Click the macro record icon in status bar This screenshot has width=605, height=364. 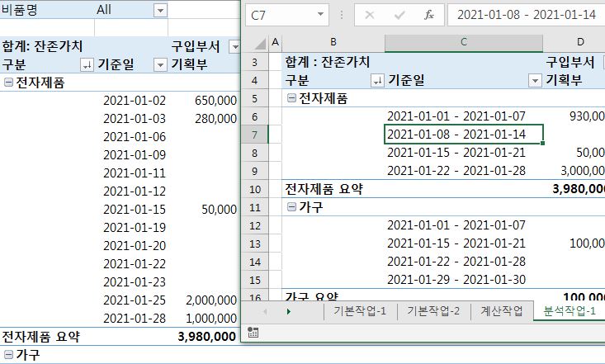(253, 332)
